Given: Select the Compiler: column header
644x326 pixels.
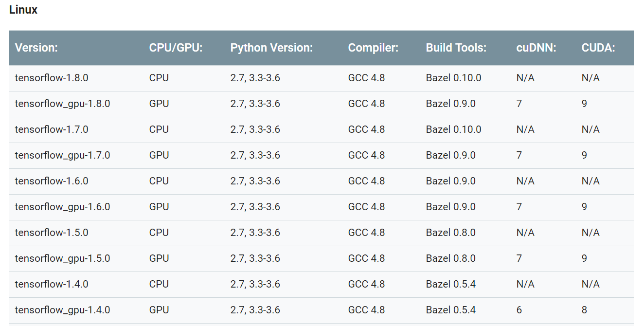Looking at the screenshot, I should coord(373,48).
